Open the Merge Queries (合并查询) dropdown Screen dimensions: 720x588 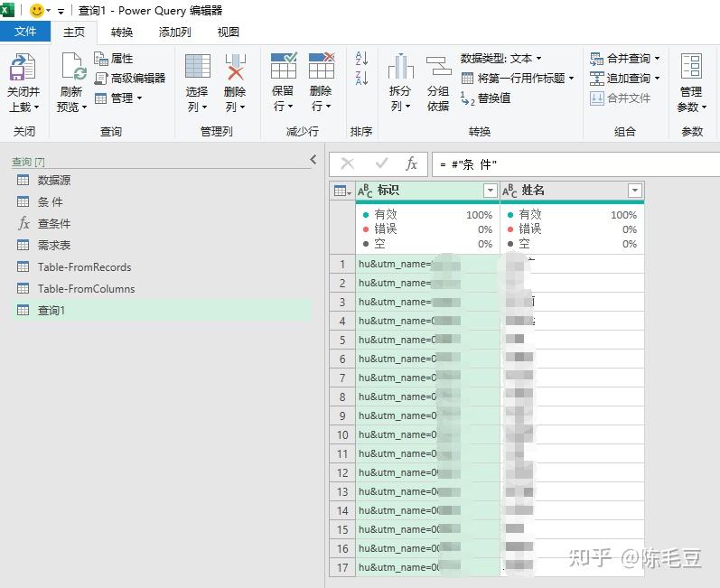click(x=625, y=59)
